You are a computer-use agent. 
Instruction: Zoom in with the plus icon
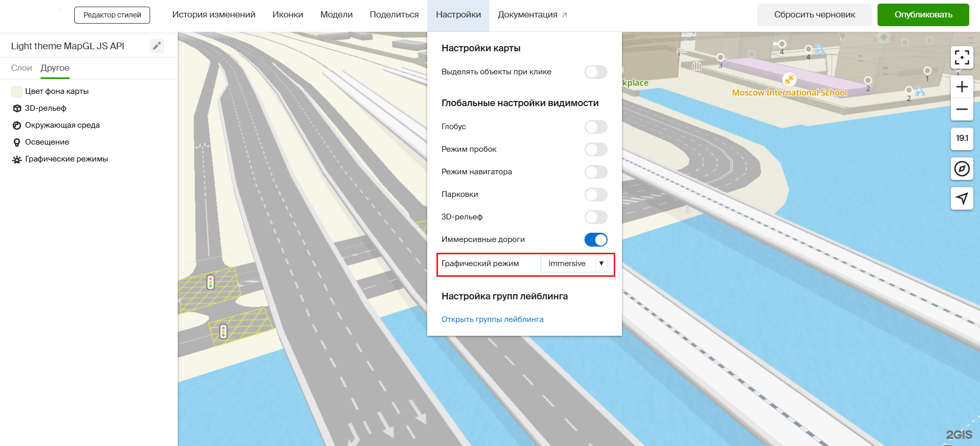click(x=962, y=87)
